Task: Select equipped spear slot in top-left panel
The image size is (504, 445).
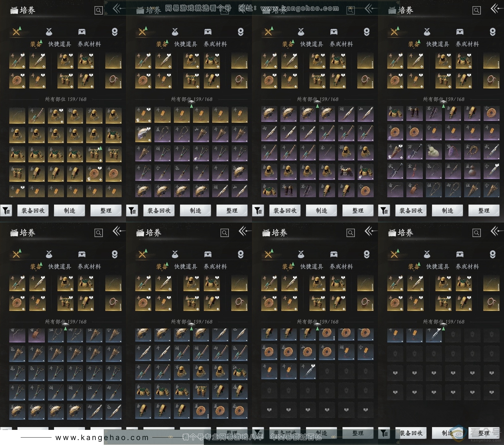Action: pos(17,61)
